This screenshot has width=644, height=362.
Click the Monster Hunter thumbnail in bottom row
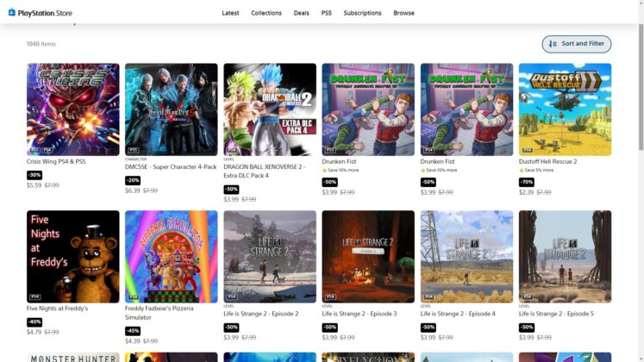click(x=73, y=357)
